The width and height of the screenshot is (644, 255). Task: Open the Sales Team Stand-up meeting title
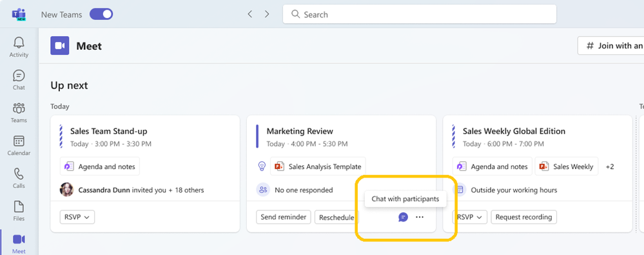click(x=108, y=131)
